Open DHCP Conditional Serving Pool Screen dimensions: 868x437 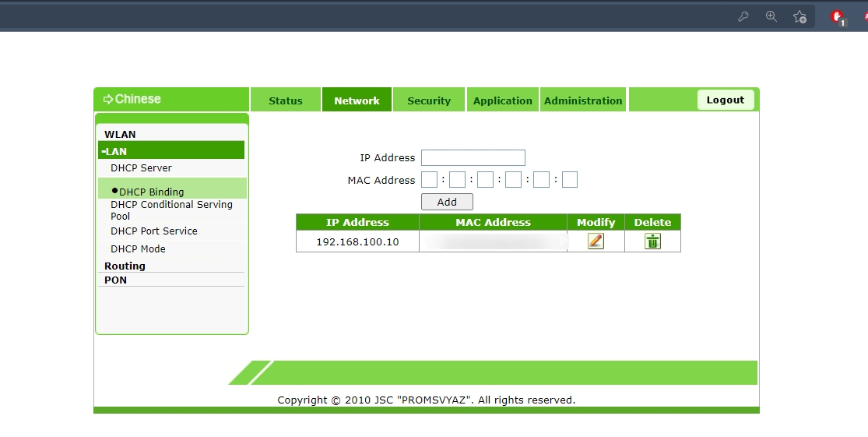[x=171, y=210]
